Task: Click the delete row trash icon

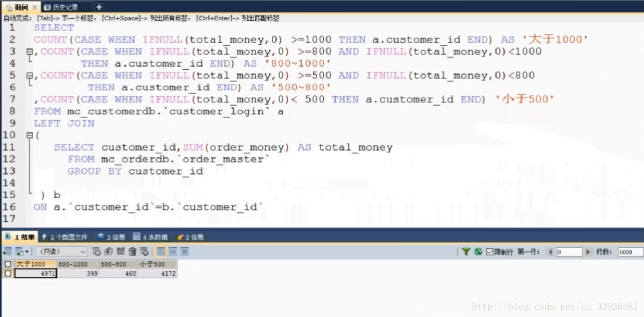Action: [132, 251]
